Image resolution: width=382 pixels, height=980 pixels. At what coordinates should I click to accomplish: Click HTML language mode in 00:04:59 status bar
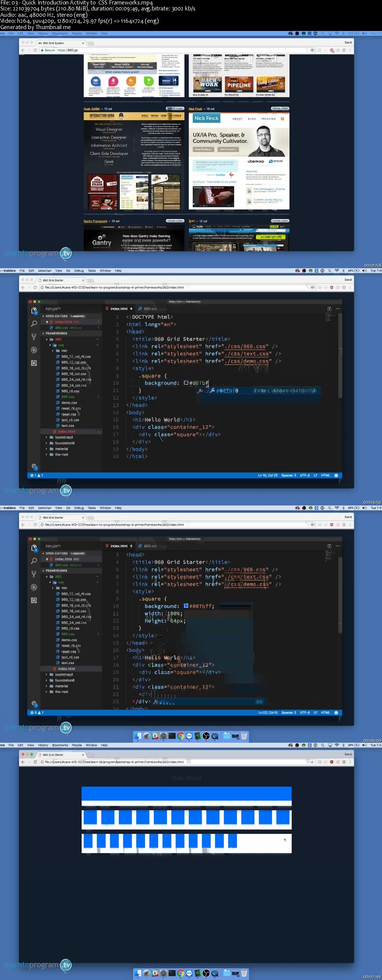click(325, 475)
